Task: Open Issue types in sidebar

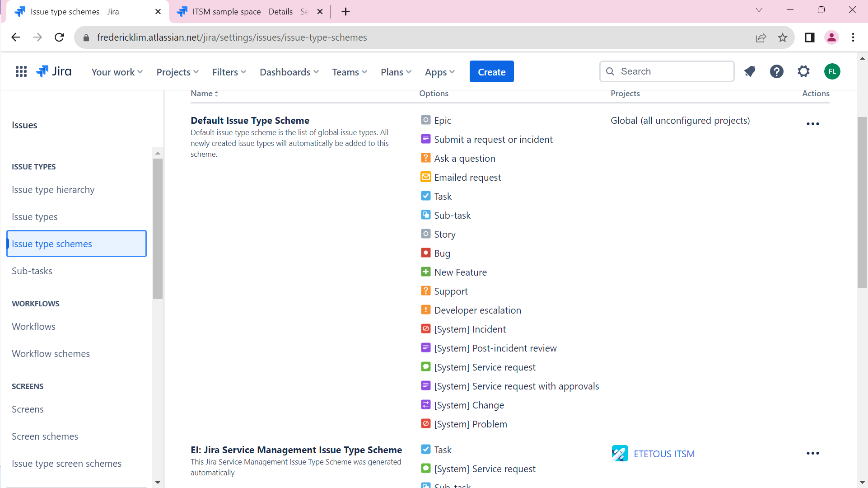Action: coord(35,217)
